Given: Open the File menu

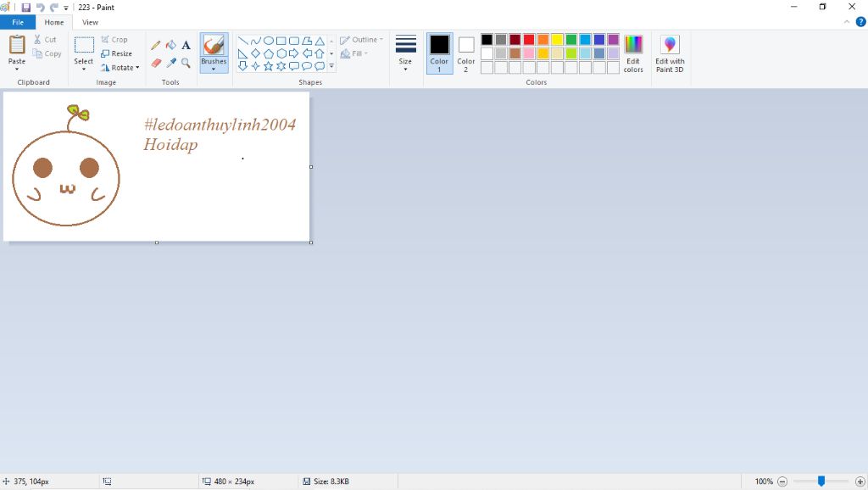Looking at the screenshot, I should coord(18,22).
